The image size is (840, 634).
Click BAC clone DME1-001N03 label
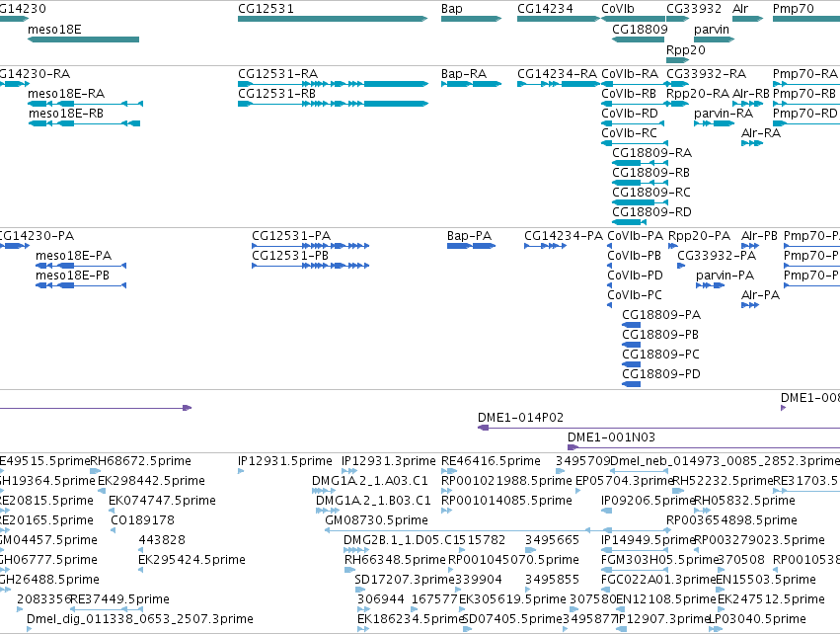[x=611, y=437]
